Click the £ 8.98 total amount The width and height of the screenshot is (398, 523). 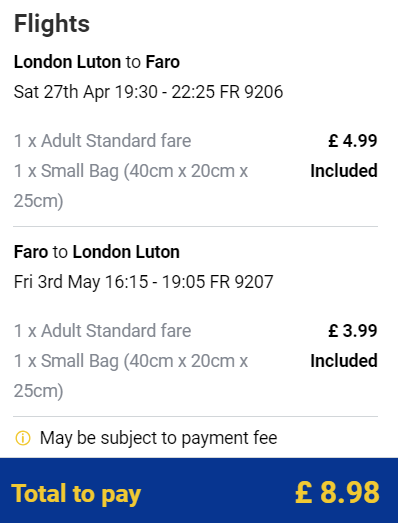[337, 492]
